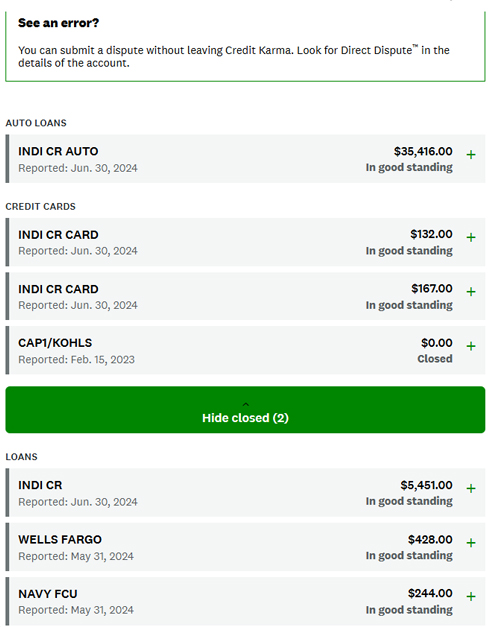Click plus icon for $167.00 INDI CR CARD
The width and height of the screenshot is (490, 627).
(x=471, y=292)
